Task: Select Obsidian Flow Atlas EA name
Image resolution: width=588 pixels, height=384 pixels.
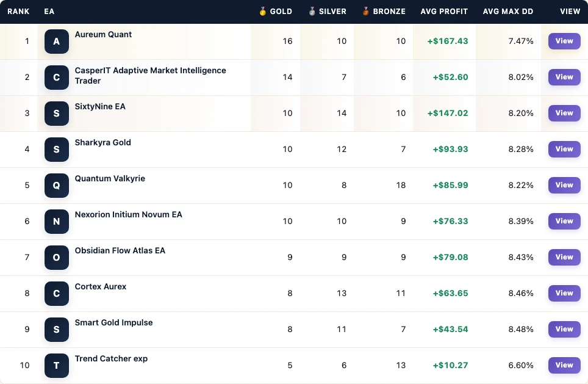Action: (120, 251)
